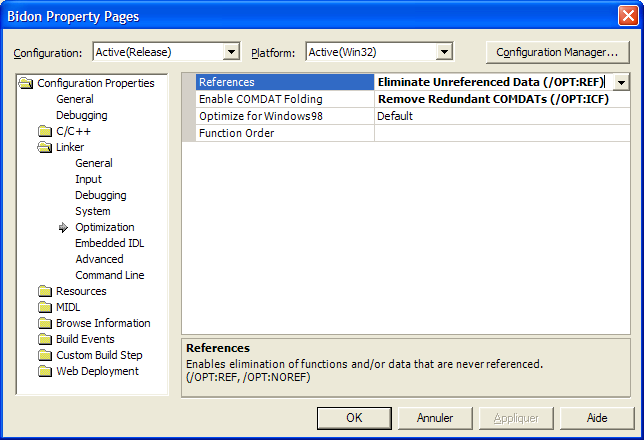Open help with the Aide button
This screenshot has height=440, width=644.
[x=597, y=418]
